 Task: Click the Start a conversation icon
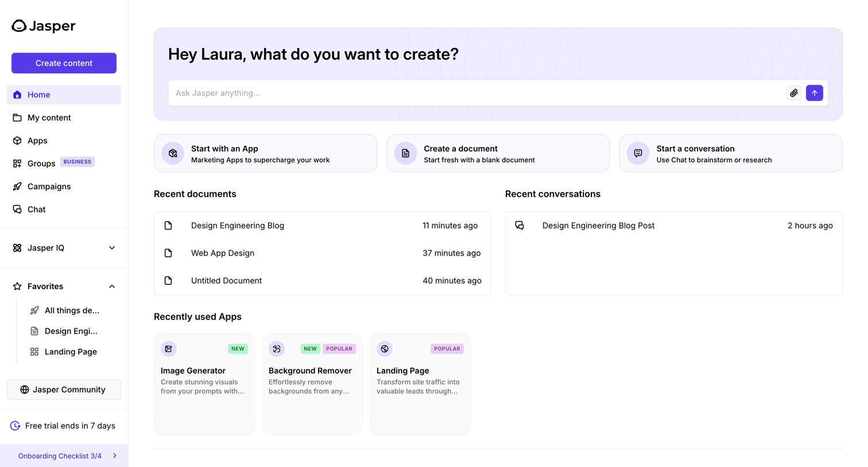(x=638, y=153)
